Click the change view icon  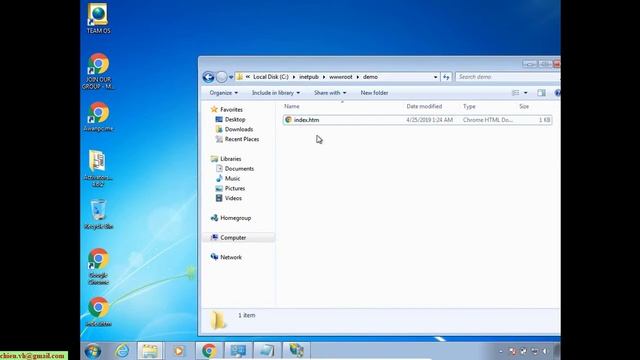tap(516, 93)
